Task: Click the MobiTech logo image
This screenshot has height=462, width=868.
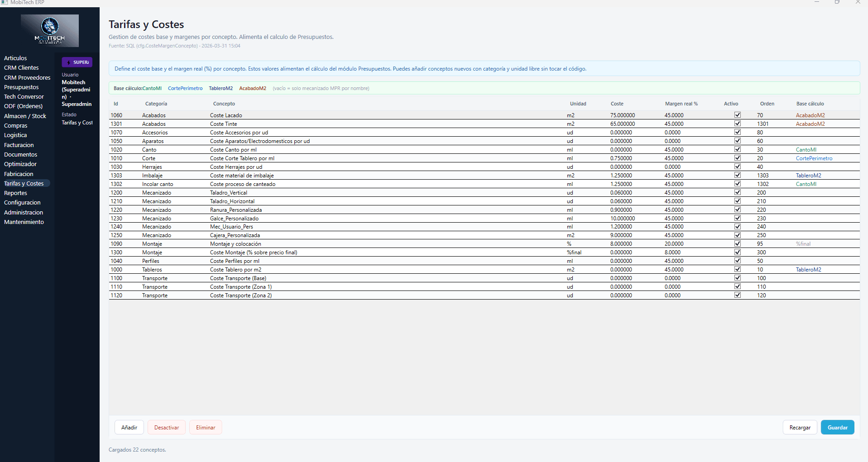Action: (50, 31)
